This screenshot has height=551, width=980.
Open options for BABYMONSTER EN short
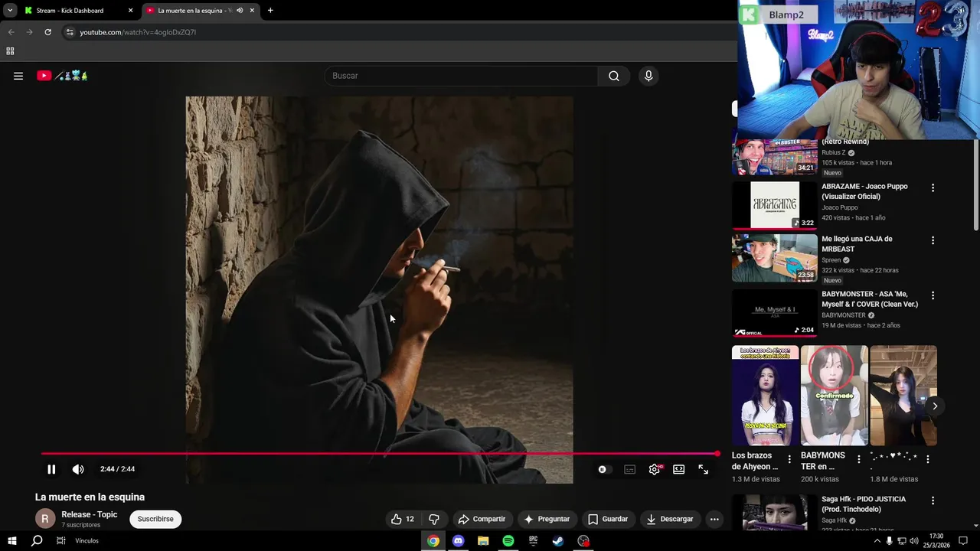pyautogui.click(x=858, y=459)
